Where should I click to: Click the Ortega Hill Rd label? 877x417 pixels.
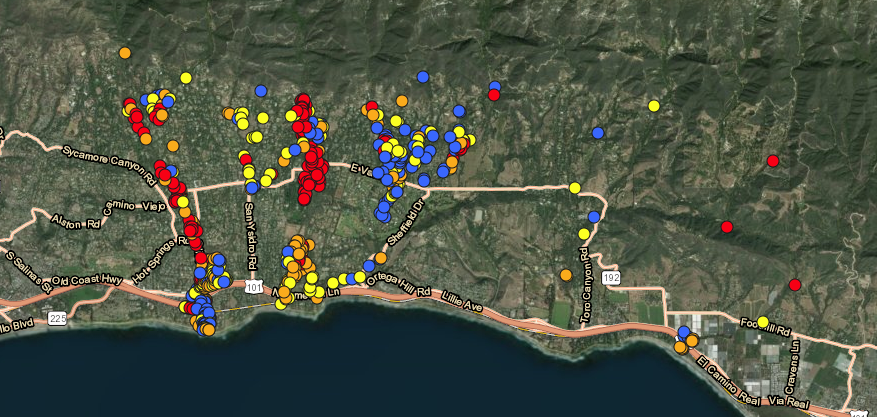399,285
